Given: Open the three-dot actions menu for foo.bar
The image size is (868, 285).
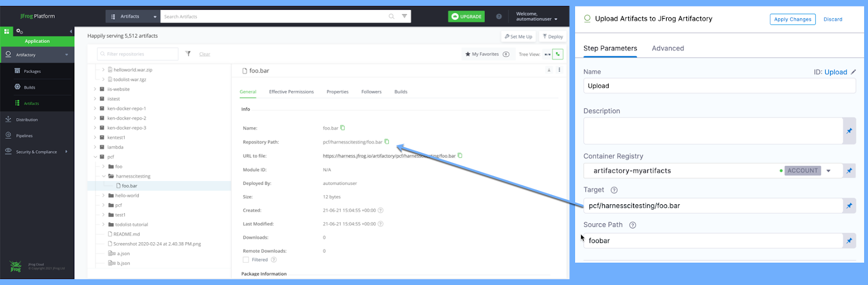Looking at the screenshot, I should [559, 70].
